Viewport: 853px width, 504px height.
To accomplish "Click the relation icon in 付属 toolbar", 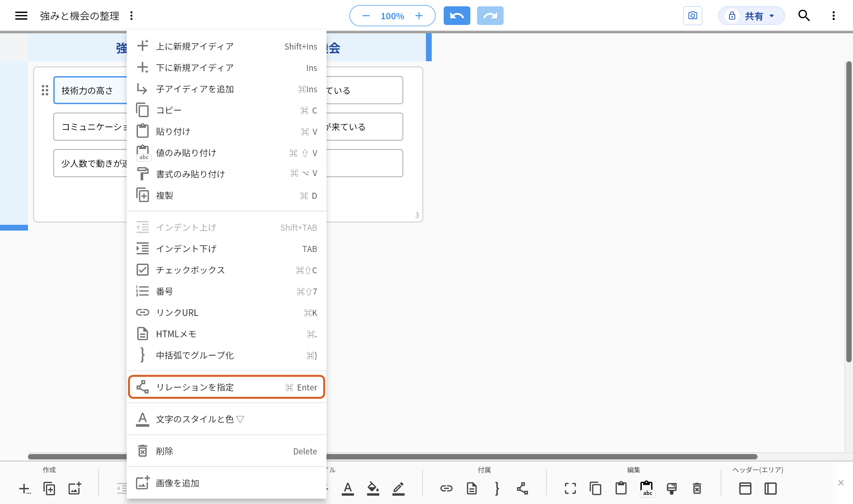I will [x=522, y=489].
